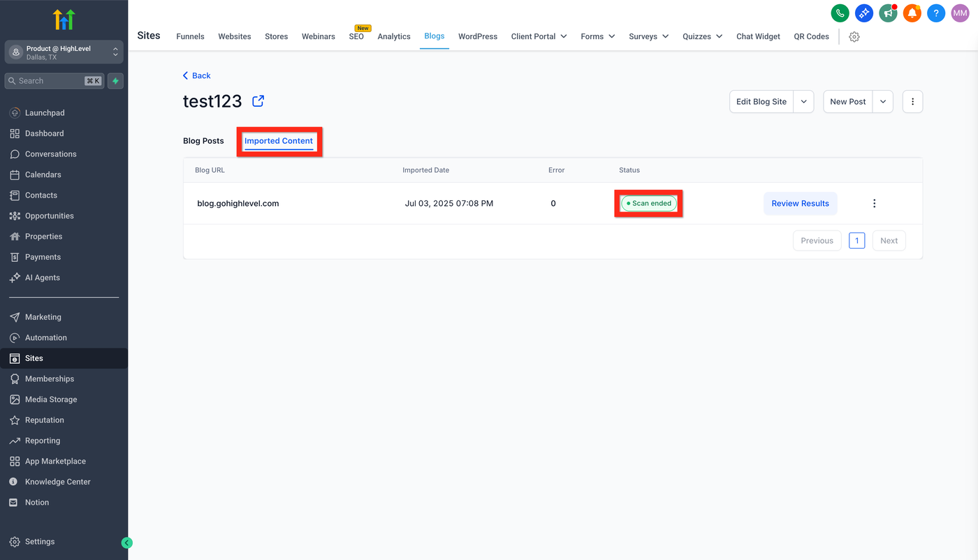This screenshot has width=978, height=560.
Task: Open the Launchpad sidebar icon
Action: (x=15, y=113)
